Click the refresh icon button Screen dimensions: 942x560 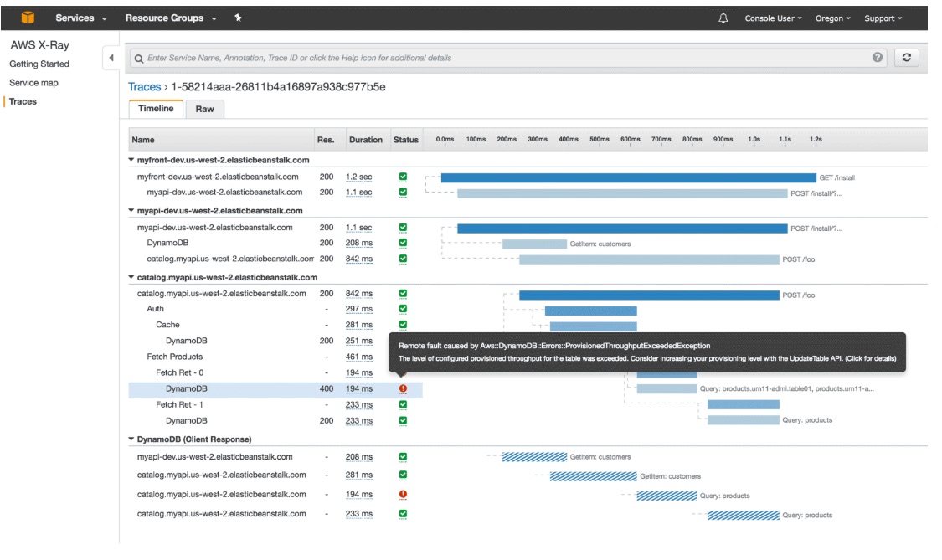point(907,58)
